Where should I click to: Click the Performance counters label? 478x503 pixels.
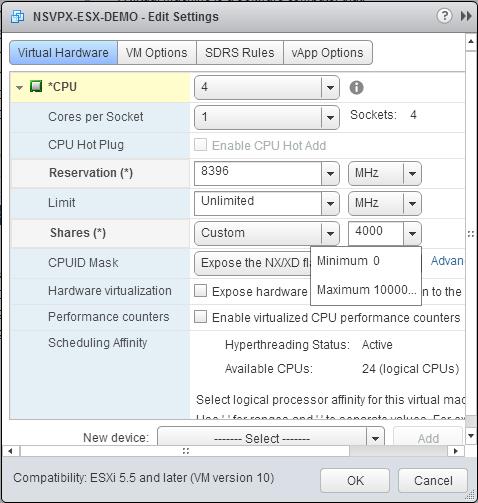click(109, 317)
